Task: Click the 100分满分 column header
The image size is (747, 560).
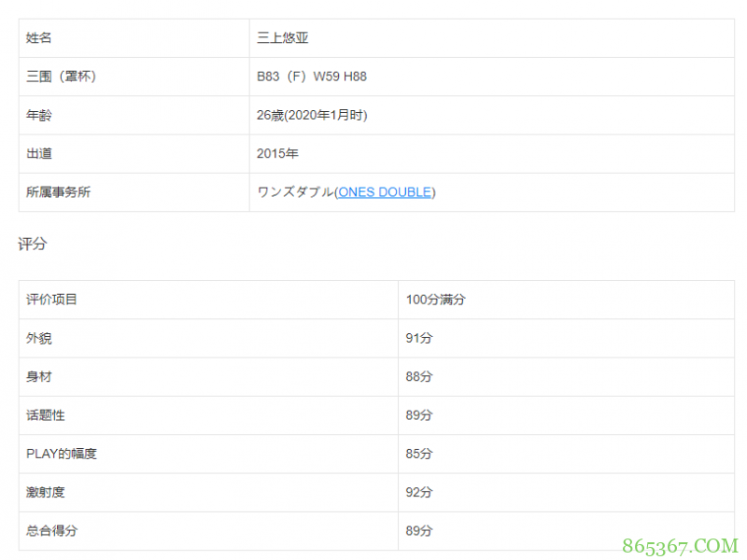Action: tap(435, 300)
